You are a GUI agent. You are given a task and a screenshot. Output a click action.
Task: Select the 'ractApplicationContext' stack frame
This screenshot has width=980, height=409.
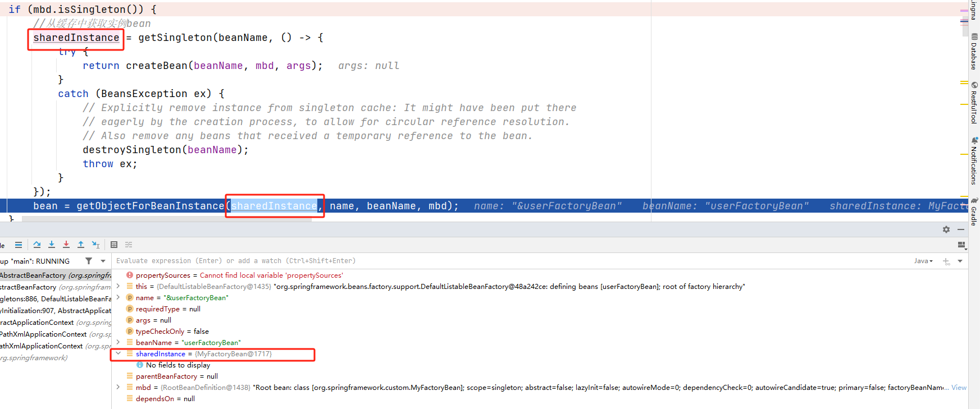[x=56, y=323]
